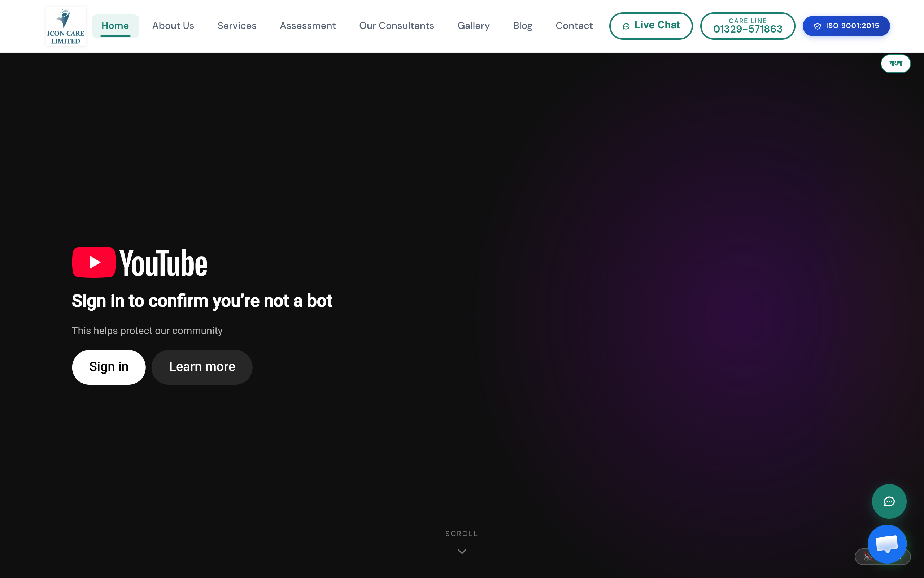Call the Care Line 01329-571863 button

click(748, 26)
